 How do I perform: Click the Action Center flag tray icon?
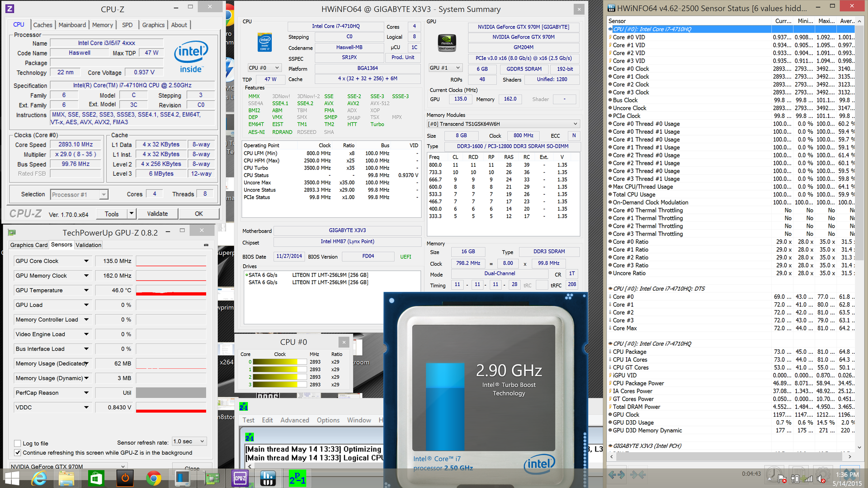782,479
